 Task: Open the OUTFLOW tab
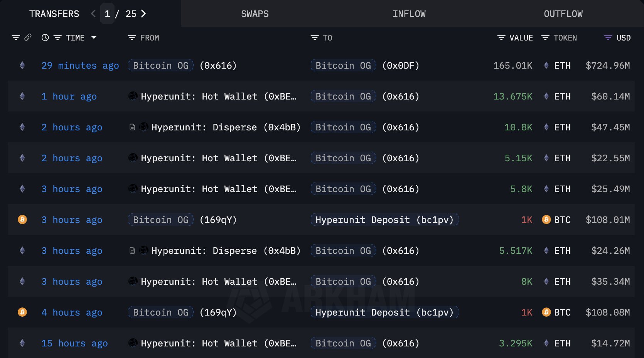563,14
